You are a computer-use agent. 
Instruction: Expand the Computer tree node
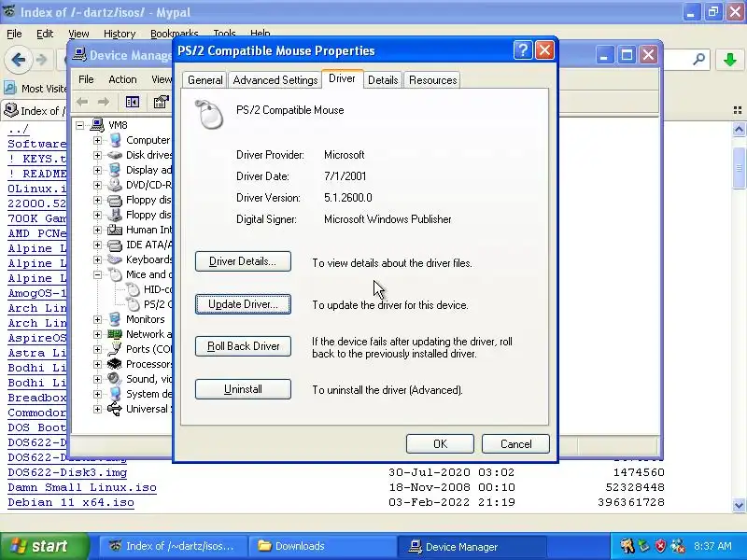click(x=98, y=141)
